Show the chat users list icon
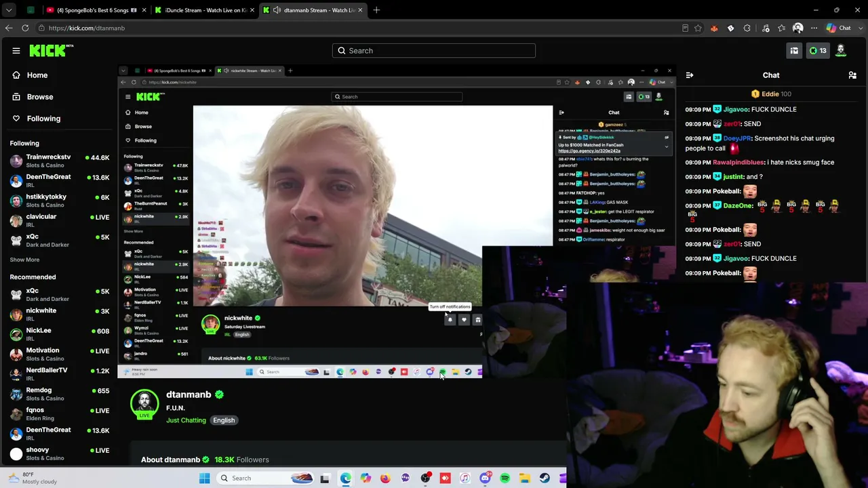This screenshot has width=868, height=488. click(852, 75)
